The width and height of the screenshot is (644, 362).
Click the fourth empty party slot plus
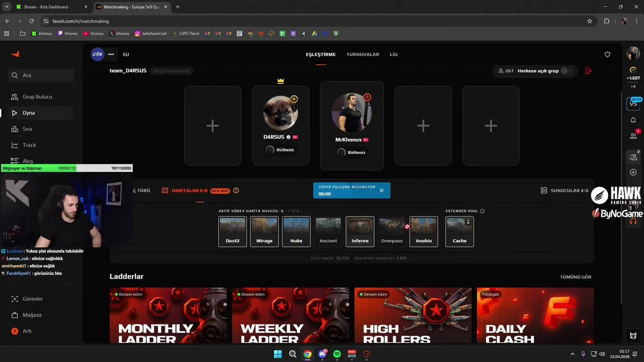coord(423,126)
